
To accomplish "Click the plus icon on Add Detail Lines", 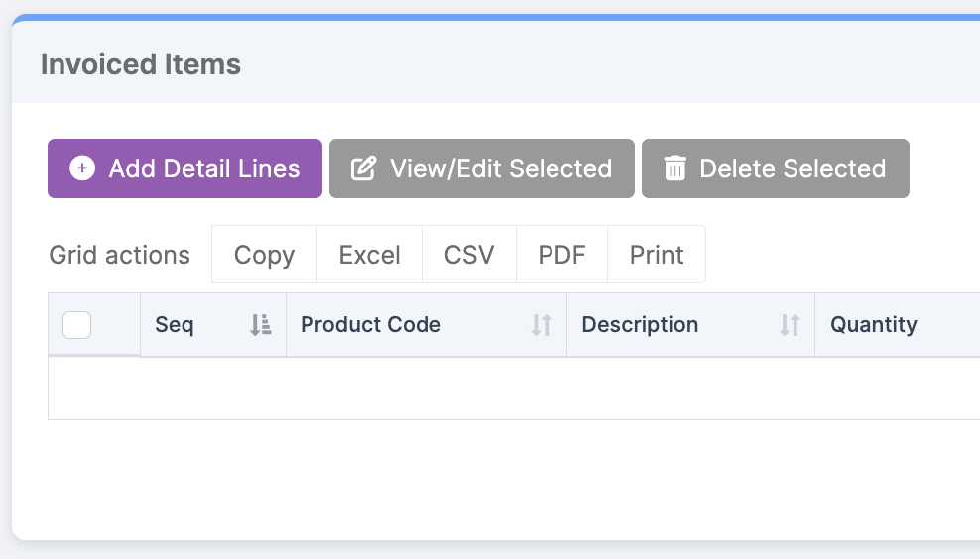I will pos(82,168).
